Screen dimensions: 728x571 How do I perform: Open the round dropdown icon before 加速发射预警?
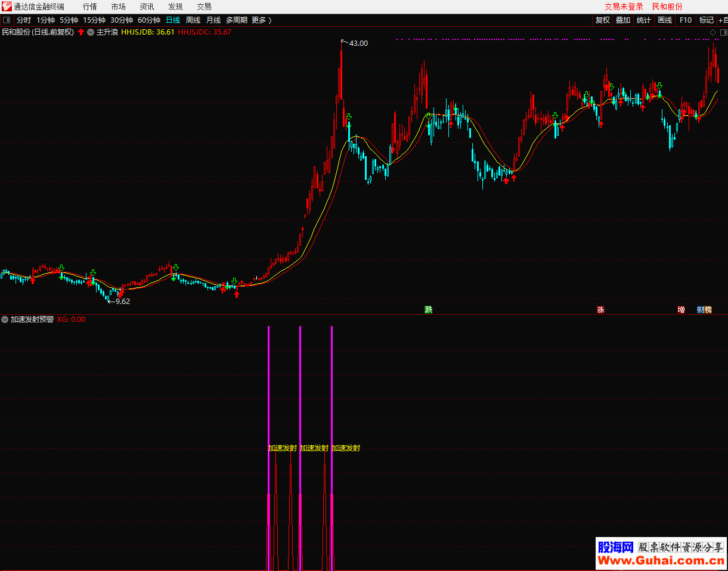click(x=5, y=319)
